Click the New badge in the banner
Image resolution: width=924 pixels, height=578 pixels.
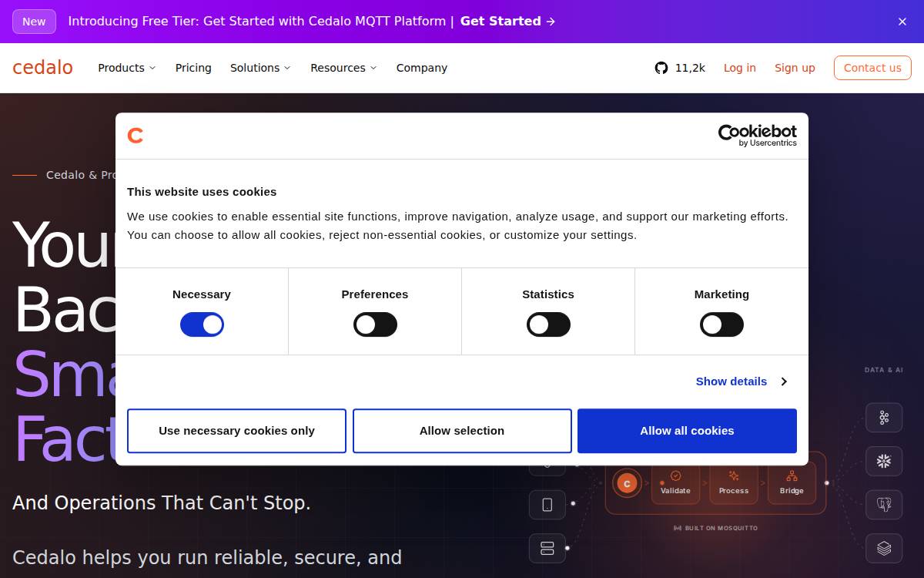pyautogui.click(x=34, y=22)
